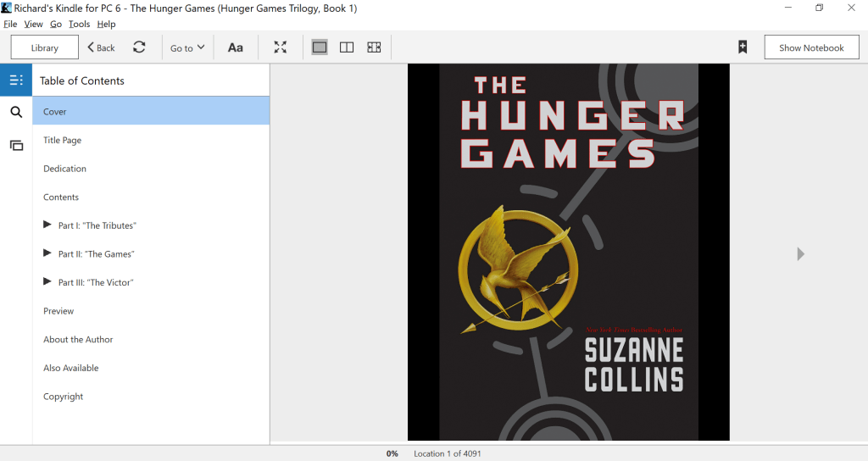
Task: Enter full screen reading mode
Action: pyautogui.click(x=281, y=47)
